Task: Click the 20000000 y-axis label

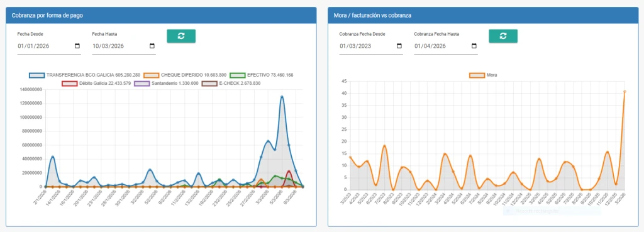Action: click(31, 173)
